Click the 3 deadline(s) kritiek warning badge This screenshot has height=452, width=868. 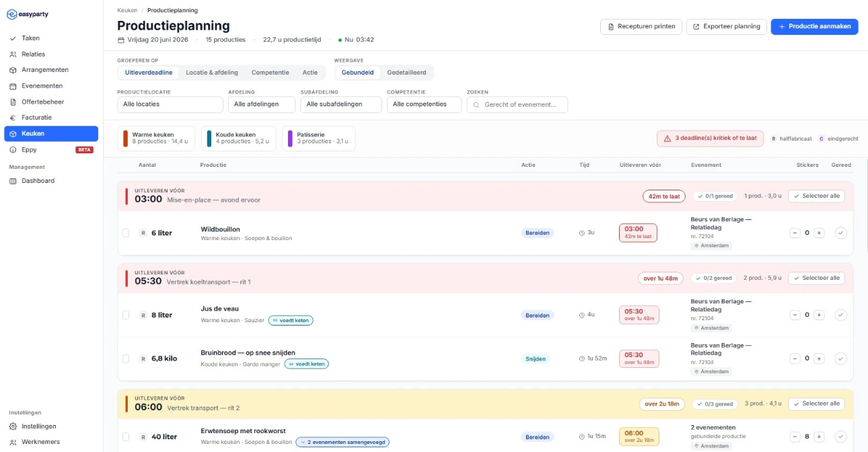[x=710, y=138]
